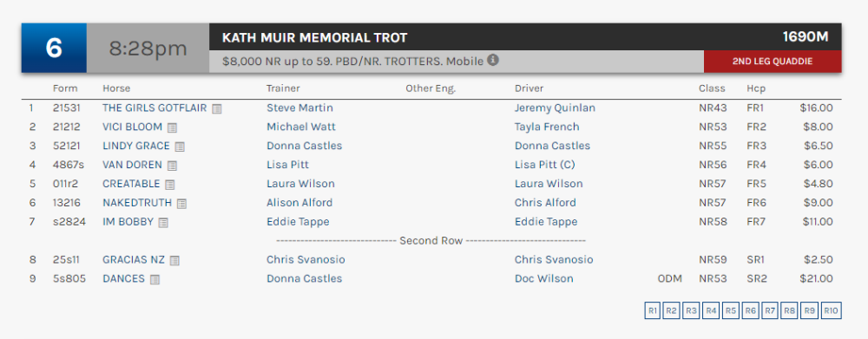
Task: Open horse link IM BOBBY
Action: pos(128,222)
